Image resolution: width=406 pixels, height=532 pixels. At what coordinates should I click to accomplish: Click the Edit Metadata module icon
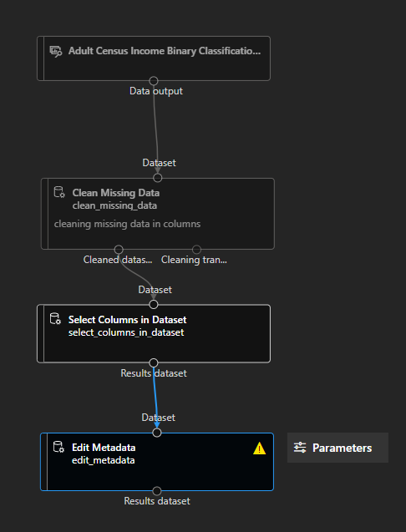pyautogui.click(x=58, y=447)
